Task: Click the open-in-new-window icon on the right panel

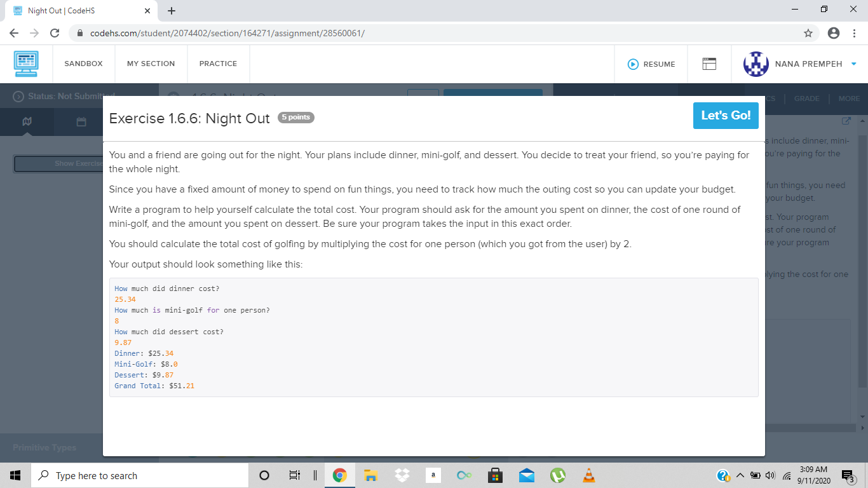Action: point(846,120)
